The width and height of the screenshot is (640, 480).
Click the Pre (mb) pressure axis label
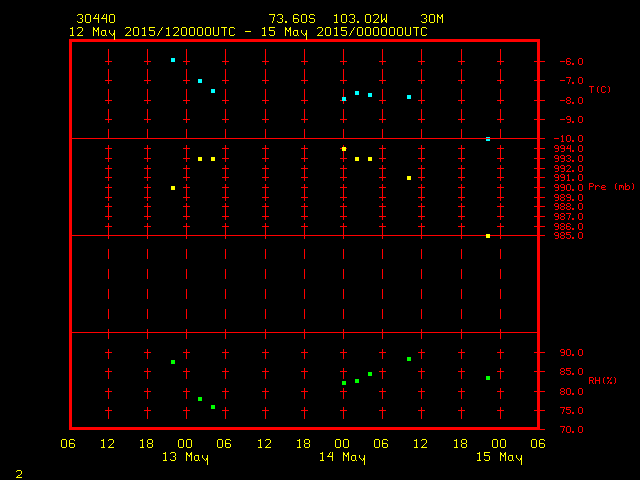coord(611,187)
